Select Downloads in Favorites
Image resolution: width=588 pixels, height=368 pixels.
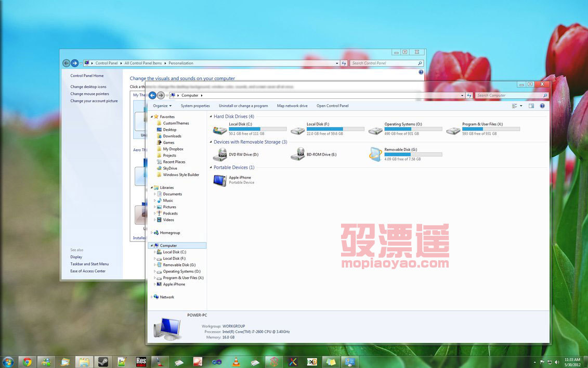(x=172, y=136)
